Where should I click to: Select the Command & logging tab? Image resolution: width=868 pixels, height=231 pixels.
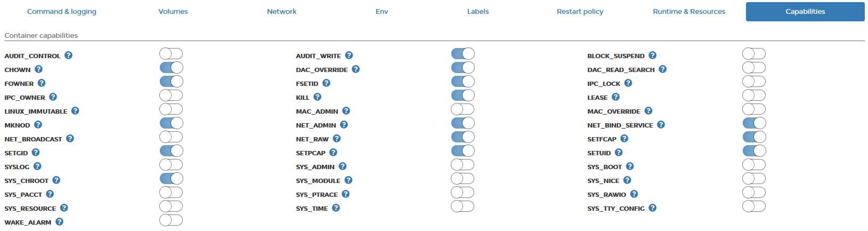coord(62,12)
